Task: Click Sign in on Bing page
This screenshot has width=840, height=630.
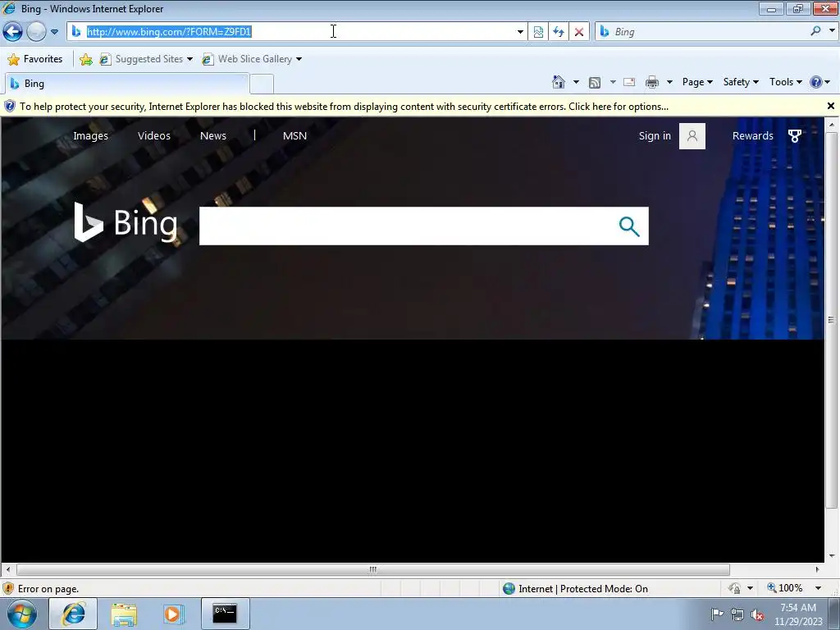Action: 655,135
